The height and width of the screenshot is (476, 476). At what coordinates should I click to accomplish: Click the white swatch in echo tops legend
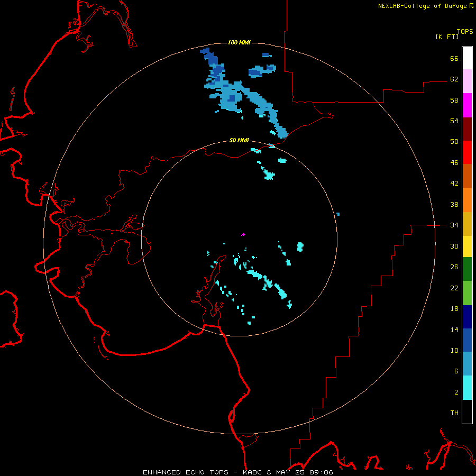[467, 58]
